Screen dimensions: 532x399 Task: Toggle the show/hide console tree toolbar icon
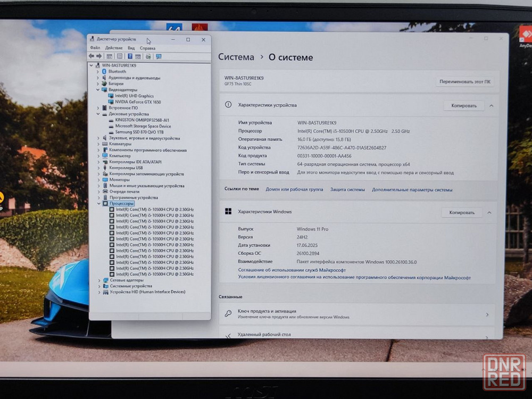[109, 56]
